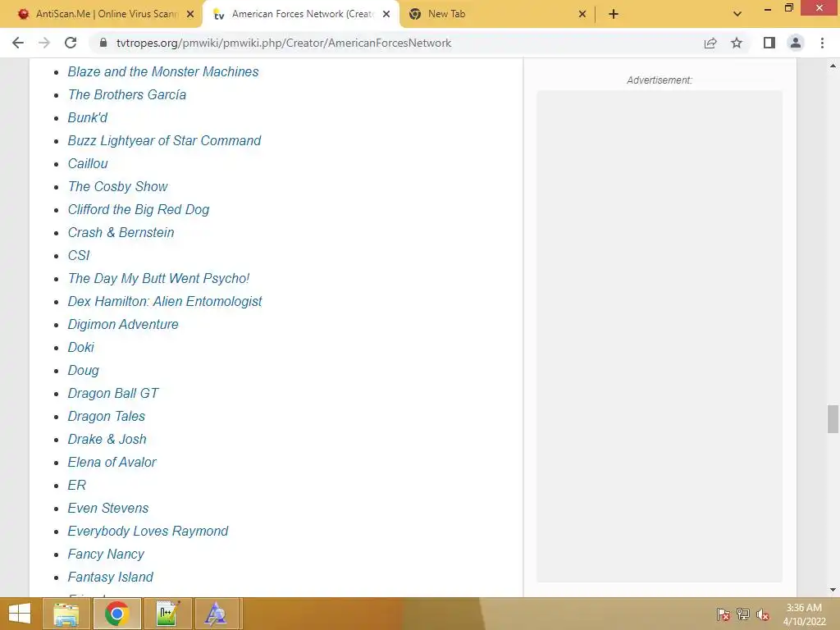Open the side panel icon

[x=769, y=43]
